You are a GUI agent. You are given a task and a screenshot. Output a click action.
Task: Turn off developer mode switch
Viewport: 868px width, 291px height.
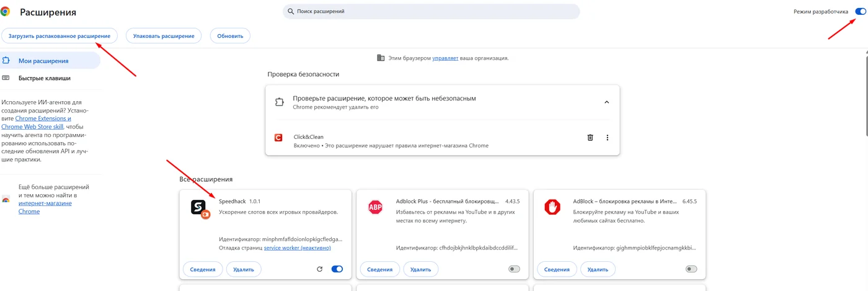pos(860,11)
